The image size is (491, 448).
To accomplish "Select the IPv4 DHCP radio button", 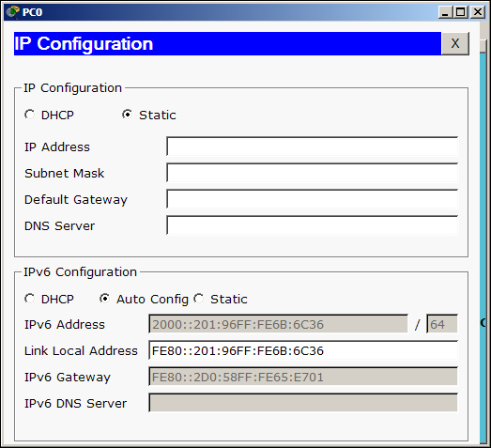I will tap(30, 115).
